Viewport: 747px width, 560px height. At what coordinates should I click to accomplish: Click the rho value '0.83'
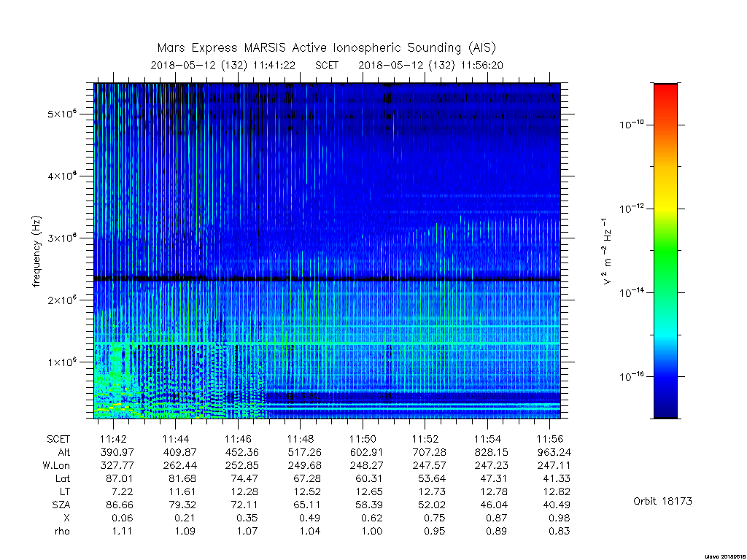coord(560,531)
